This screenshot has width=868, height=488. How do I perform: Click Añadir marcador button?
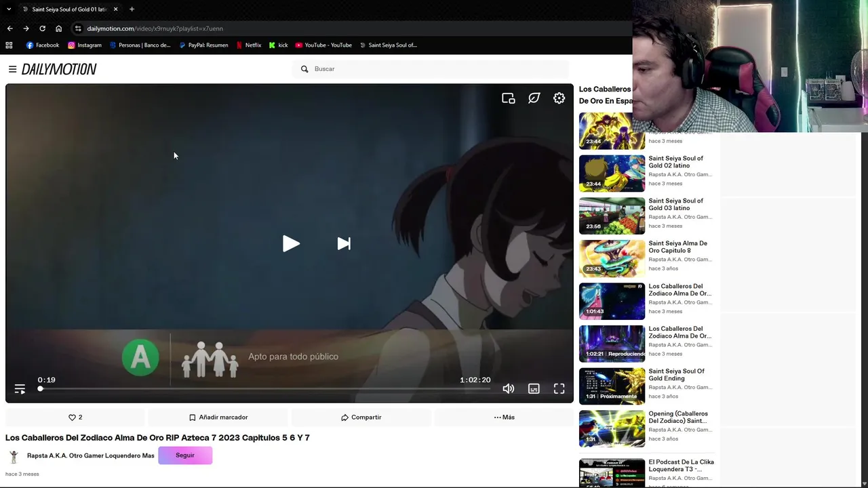218,418
